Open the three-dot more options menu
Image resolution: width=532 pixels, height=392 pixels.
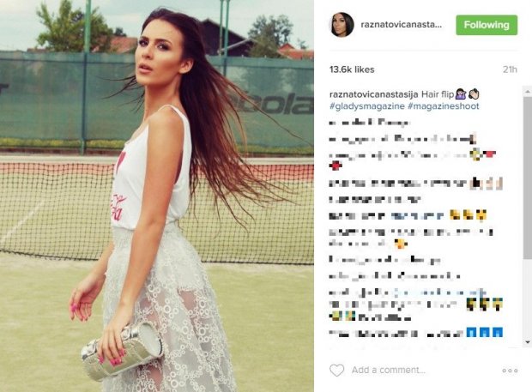(x=510, y=371)
